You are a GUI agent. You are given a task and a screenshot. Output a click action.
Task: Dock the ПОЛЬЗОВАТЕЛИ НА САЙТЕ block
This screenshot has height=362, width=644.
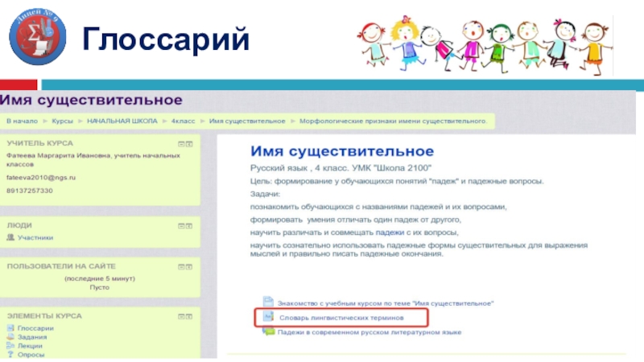point(189,267)
